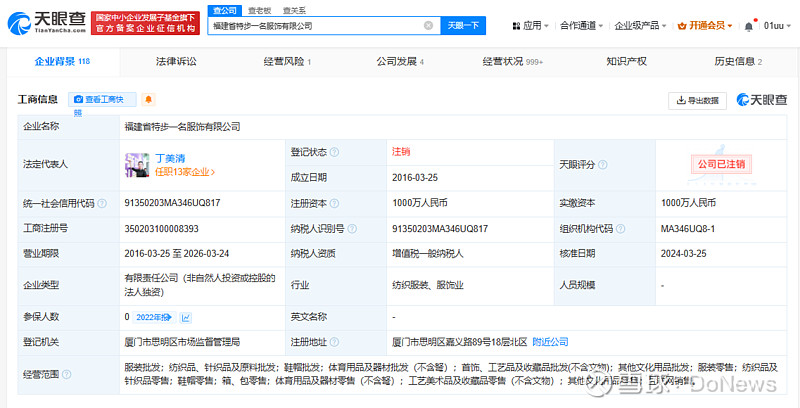Image resolution: width=800 pixels, height=408 pixels.
Task: Click 2016-03-25 至 2026-03-24 business term
Action: 177,254
